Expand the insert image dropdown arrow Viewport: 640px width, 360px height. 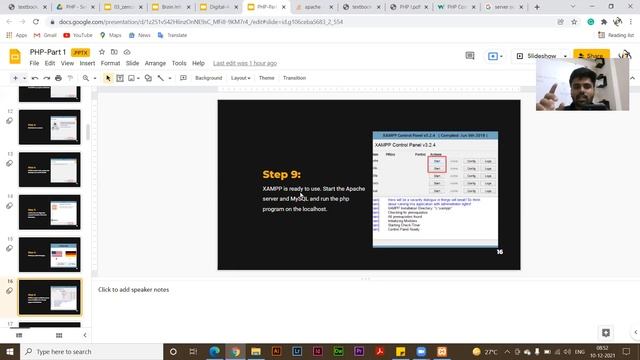point(138,78)
